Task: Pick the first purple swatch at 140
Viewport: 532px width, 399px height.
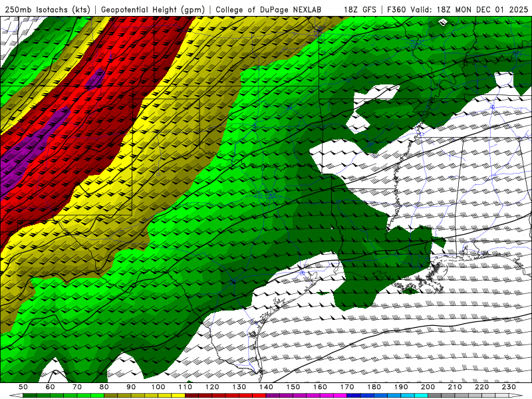Action: [x=273, y=395]
